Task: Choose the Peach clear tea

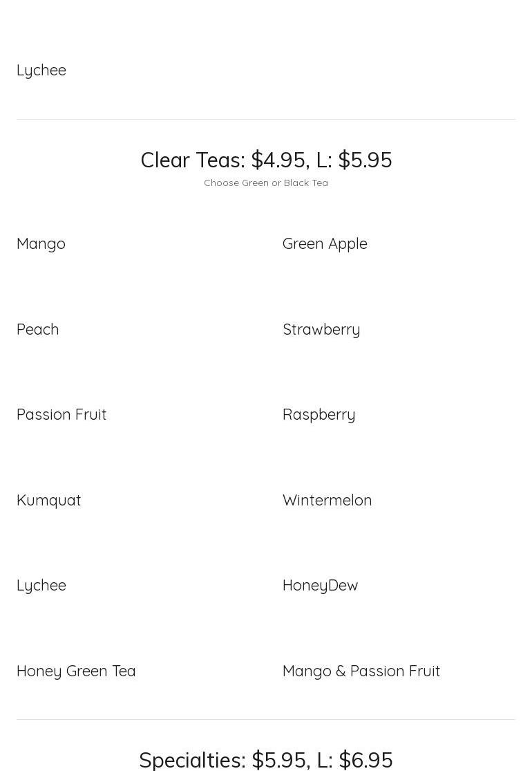Action: 37,329
